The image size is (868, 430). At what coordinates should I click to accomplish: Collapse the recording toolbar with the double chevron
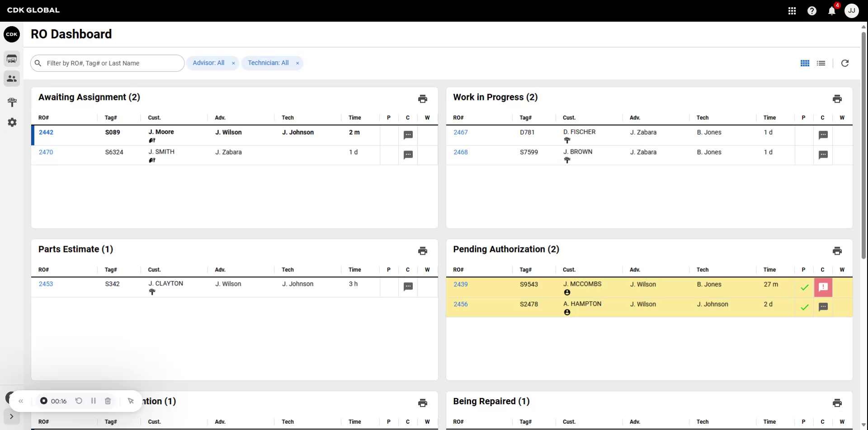tap(21, 401)
